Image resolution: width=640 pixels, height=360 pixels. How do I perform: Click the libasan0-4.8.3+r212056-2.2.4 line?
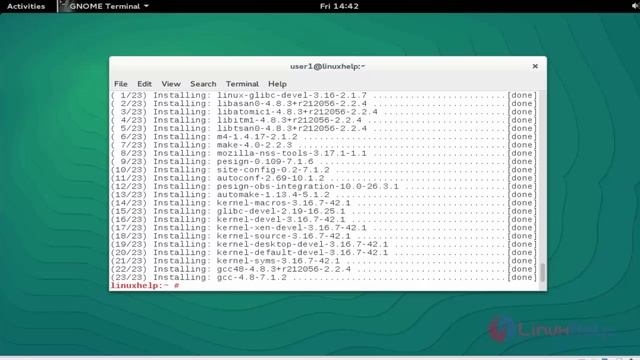pyautogui.click(x=324, y=104)
